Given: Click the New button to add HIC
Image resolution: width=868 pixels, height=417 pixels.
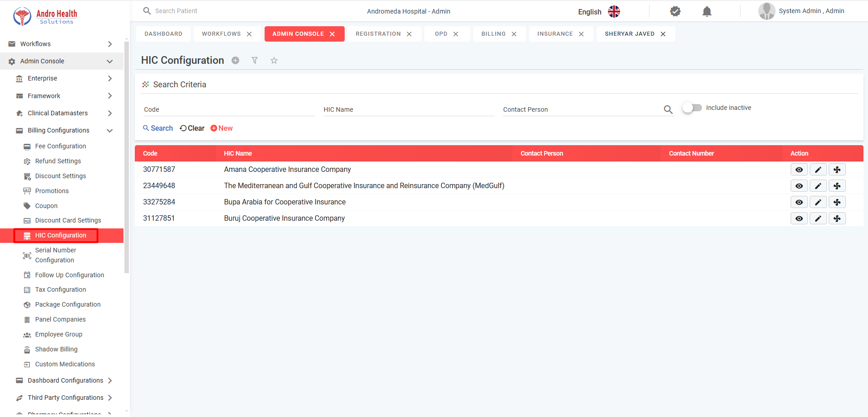Looking at the screenshot, I should pyautogui.click(x=222, y=128).
